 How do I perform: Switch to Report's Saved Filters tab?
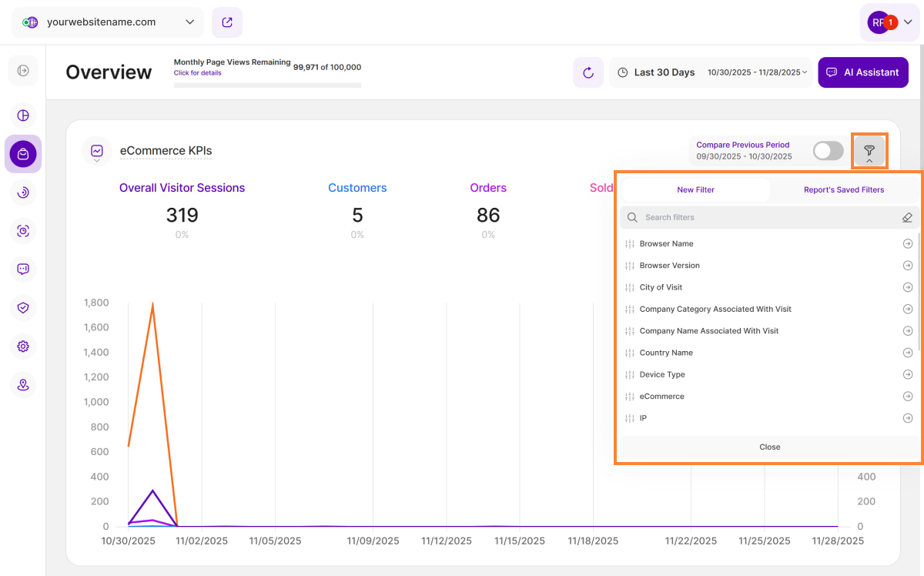pos(844,189)
